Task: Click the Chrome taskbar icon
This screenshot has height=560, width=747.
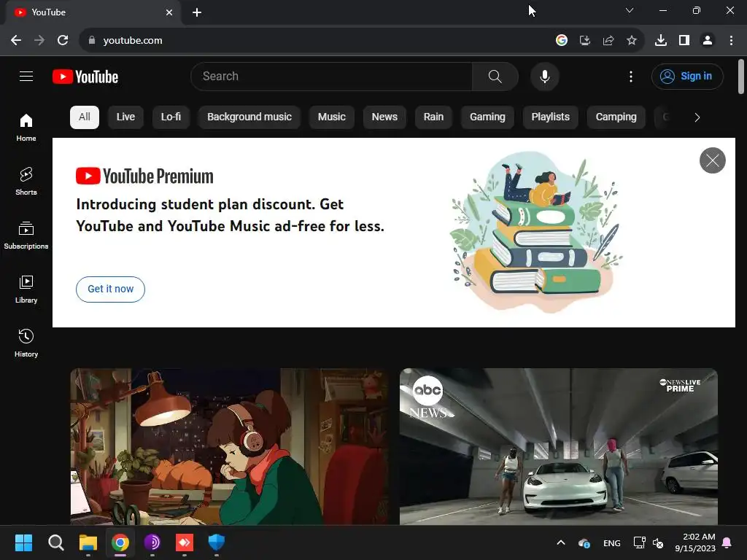Action: [x=120, y=542]
